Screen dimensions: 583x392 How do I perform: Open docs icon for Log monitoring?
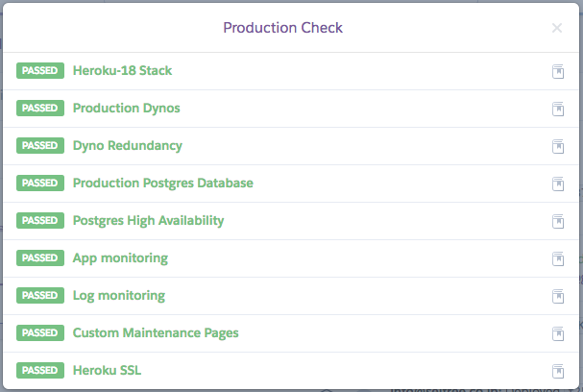point(558,297)
